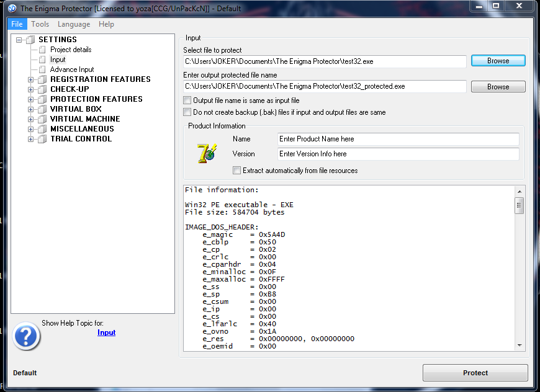Viewport: 540px width, 392px height.
Task: Click the VIRTUAL BOX folder icon
Action: tap(42, 109)
